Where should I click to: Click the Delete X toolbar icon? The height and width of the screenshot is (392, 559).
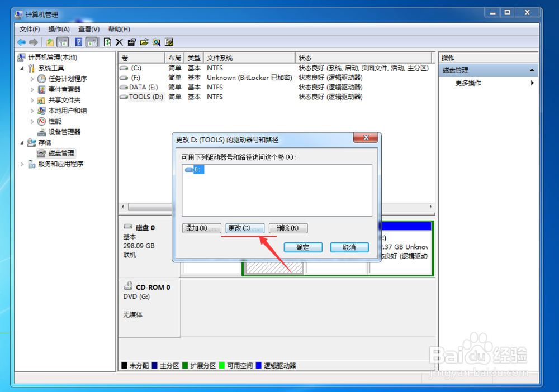[120, 42]
